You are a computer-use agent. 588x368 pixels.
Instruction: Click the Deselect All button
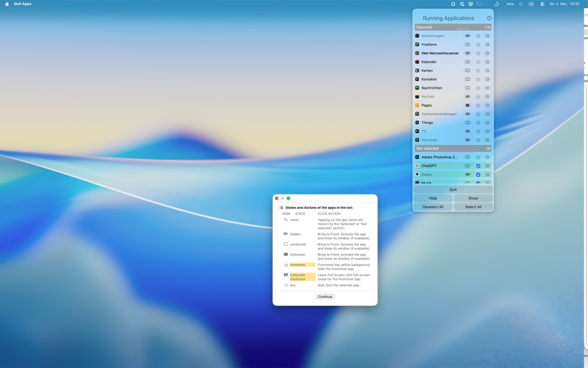pos(432,206)
